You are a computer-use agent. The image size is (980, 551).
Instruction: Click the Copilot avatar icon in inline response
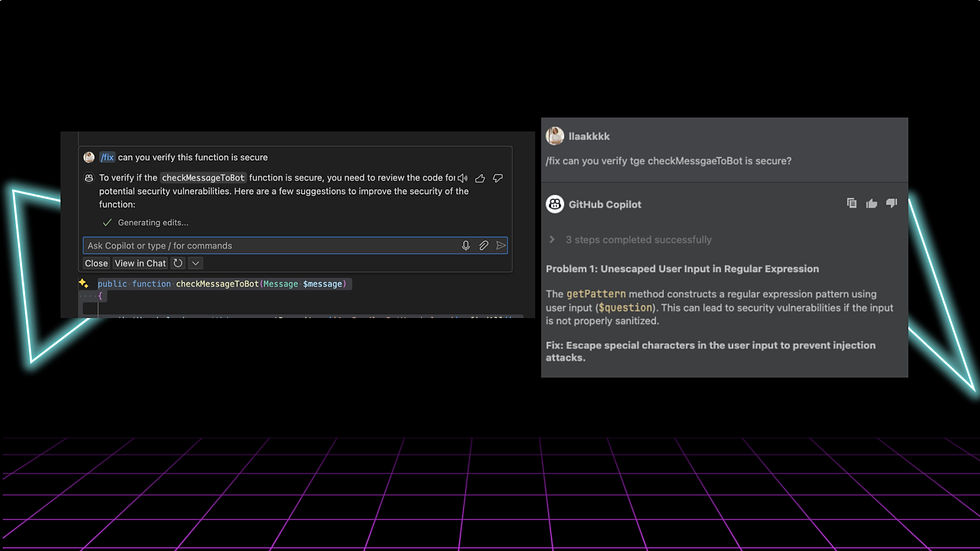coord(89,178)
